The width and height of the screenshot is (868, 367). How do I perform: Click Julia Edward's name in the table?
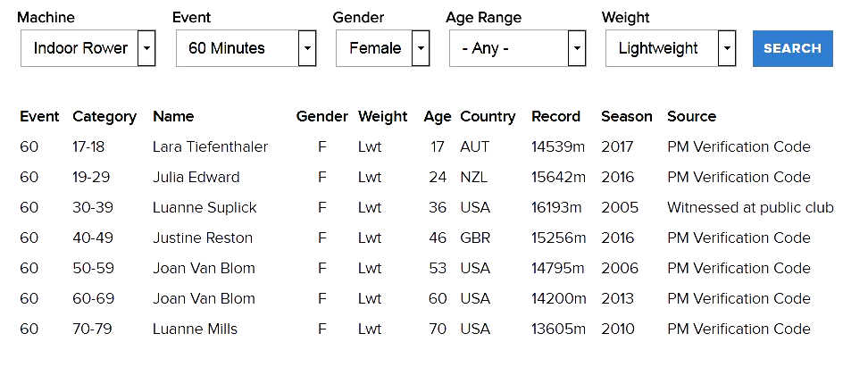tap(196, 177)
